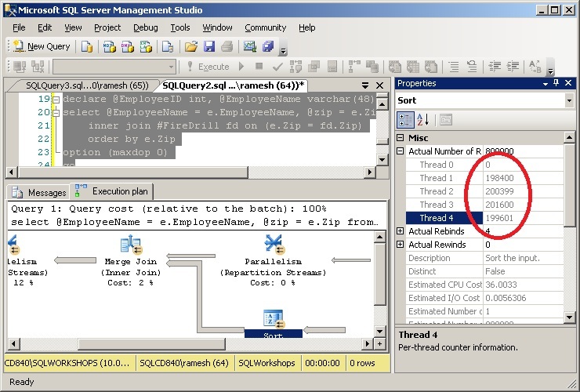Screen dimensions: 580x392
Task: Open the available databases combo box
Action: tap(114, 67)
